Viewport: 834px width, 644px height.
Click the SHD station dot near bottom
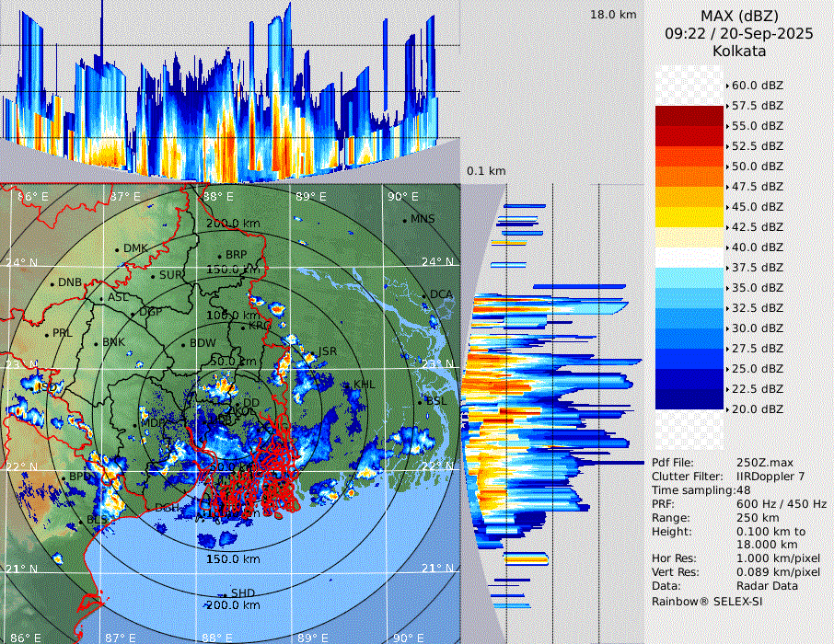tap(224, 594)
